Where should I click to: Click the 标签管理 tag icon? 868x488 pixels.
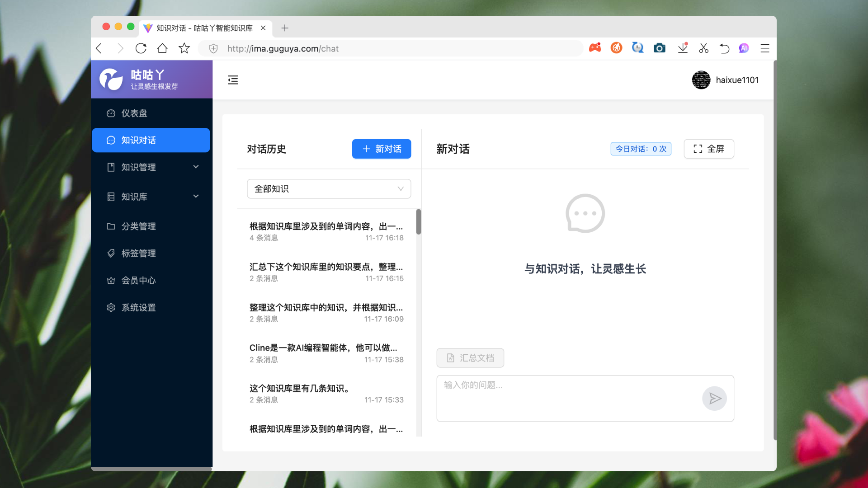[x=111, y=253]
